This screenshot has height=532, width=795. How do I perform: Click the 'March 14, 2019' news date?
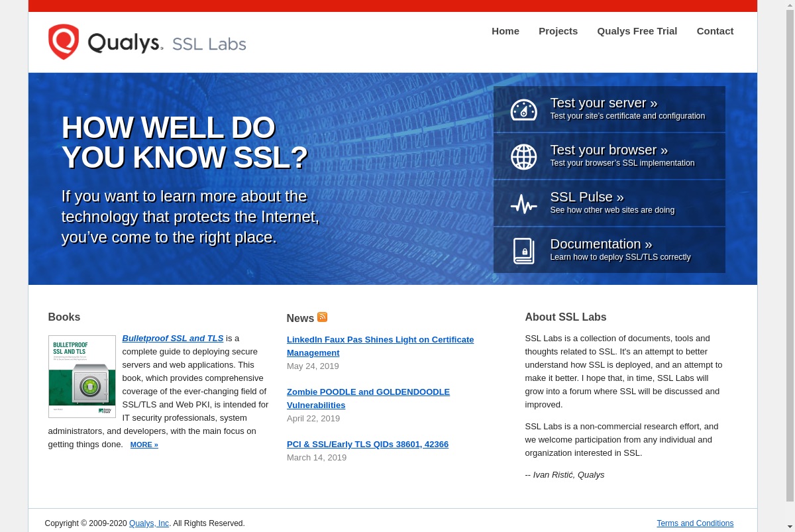[317, 457]
